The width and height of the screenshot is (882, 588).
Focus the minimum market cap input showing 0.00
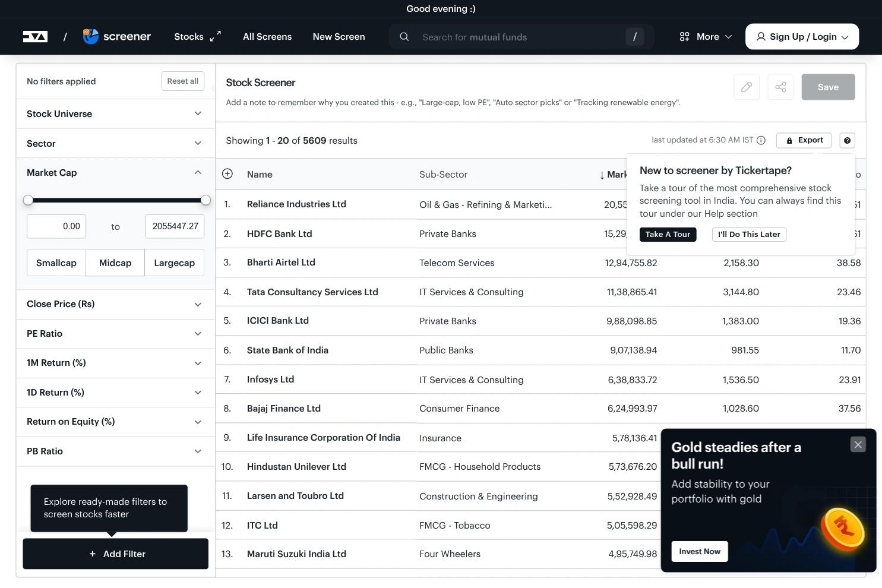[x=56, y=226]
